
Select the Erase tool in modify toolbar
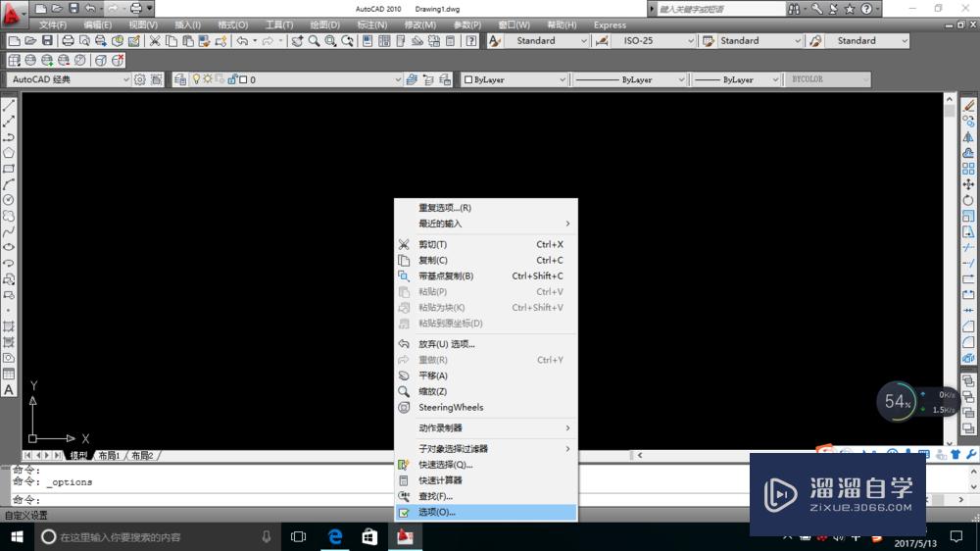point(968,106)
